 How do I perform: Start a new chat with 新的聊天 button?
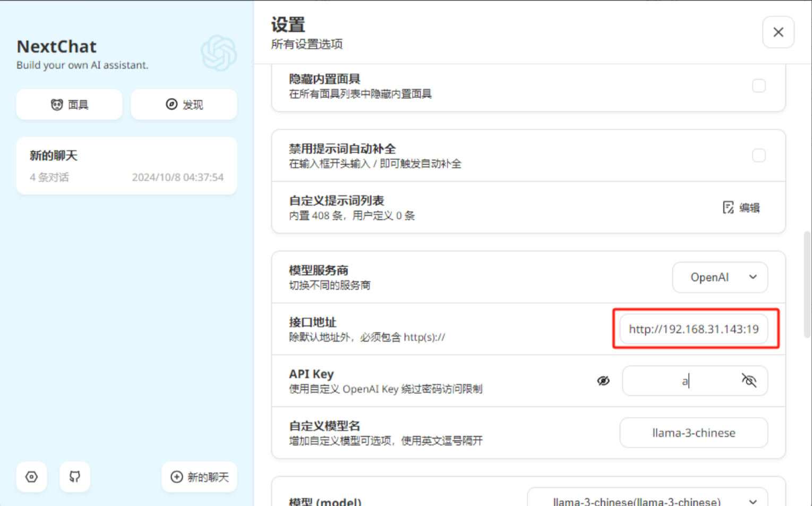199,477
